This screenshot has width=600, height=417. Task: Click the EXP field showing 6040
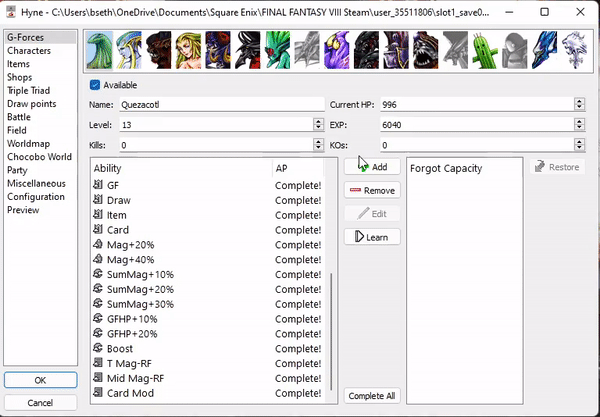click(x=477, y=125)
